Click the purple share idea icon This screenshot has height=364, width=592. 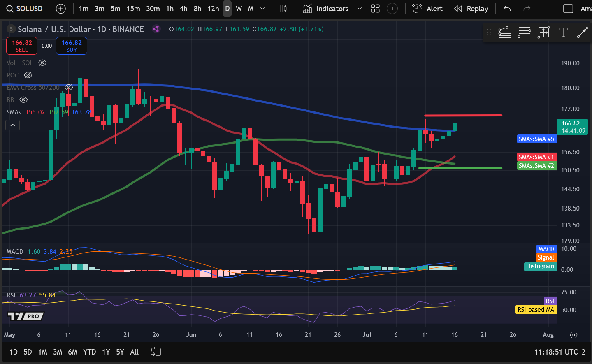coord(156,29)
